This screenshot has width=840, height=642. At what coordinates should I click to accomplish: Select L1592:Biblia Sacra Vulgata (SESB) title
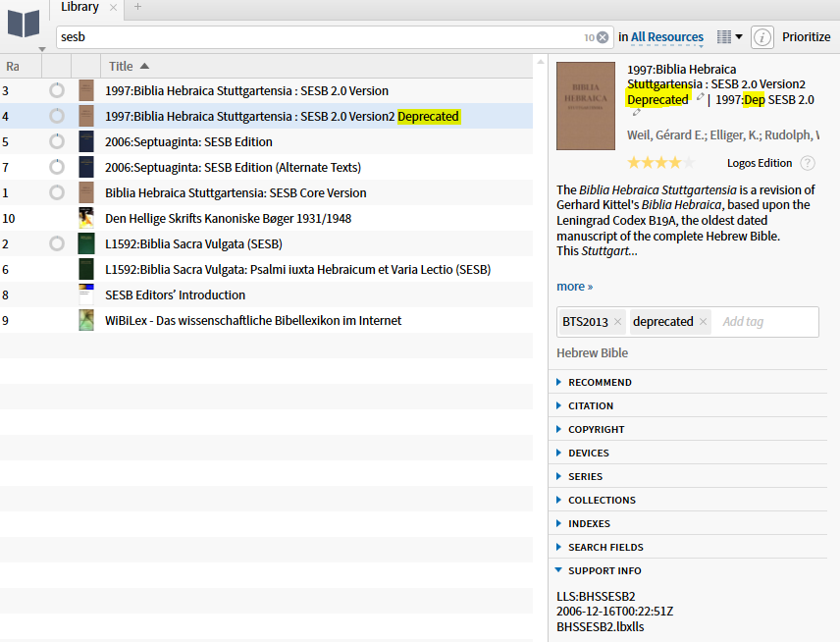click(193, 244)
